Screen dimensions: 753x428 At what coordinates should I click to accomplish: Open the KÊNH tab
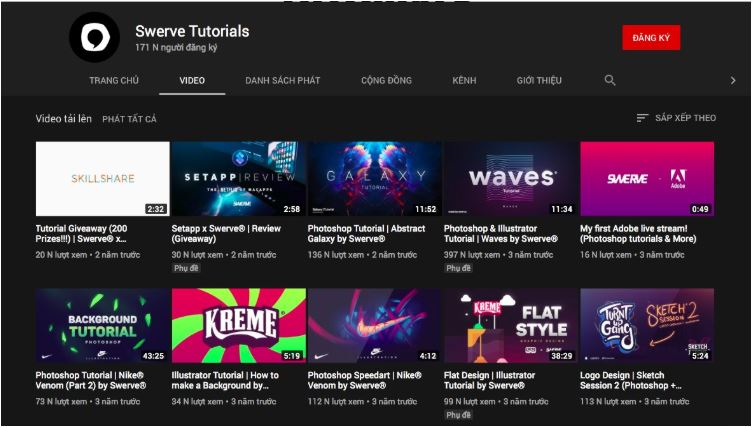[464, 81]
